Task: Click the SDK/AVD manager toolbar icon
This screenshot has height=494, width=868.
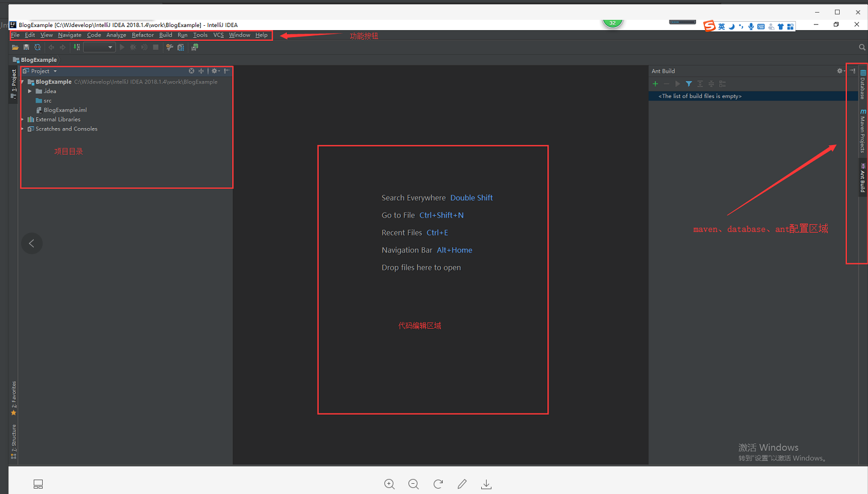Action: [x=195, y=47]
